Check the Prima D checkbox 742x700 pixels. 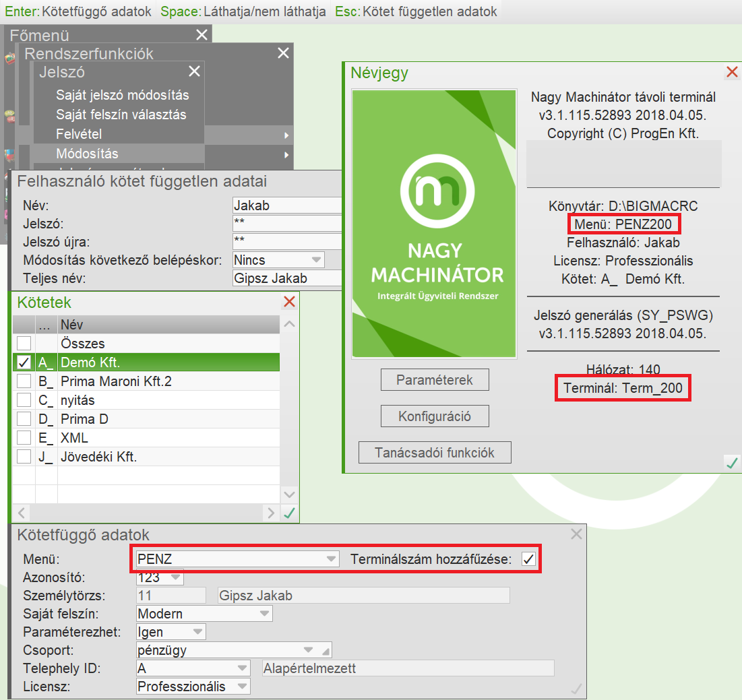point(24,419)
